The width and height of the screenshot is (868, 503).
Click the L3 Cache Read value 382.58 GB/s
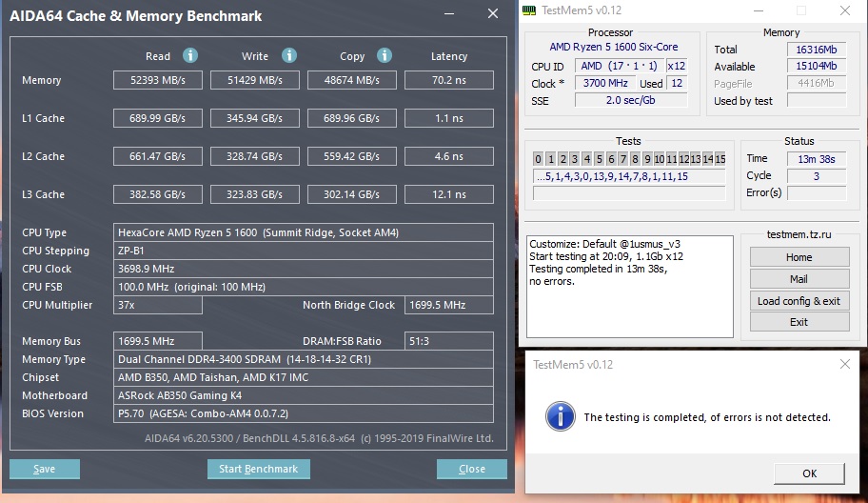(x=158, y=194)
